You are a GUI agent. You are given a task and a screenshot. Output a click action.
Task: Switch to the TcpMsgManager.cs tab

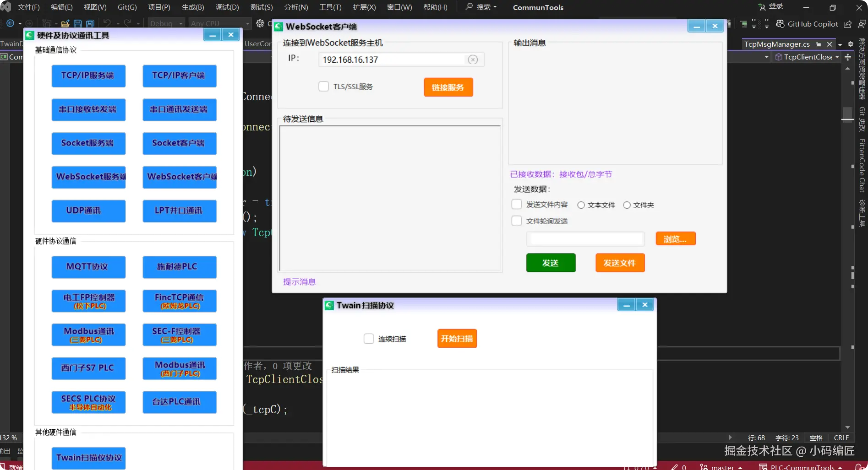[x=777, y=44]
